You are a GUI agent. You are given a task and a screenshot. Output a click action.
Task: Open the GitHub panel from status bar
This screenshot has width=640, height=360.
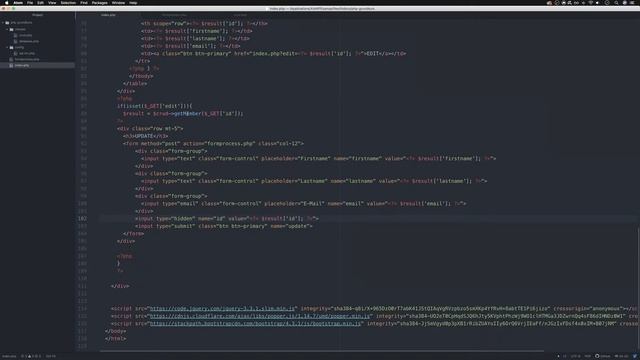(602, 356)
